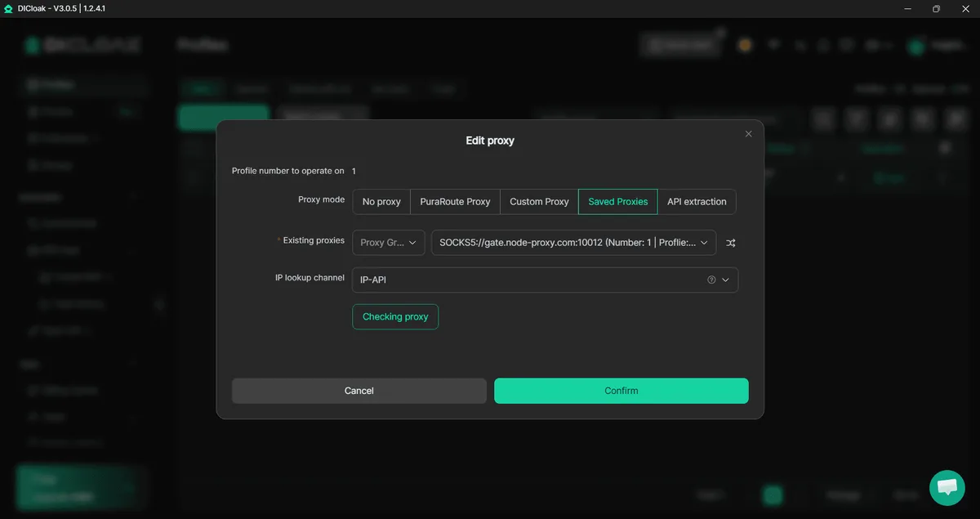Restore down the DICloak window
980x519 pixels.
coord(936,8)
